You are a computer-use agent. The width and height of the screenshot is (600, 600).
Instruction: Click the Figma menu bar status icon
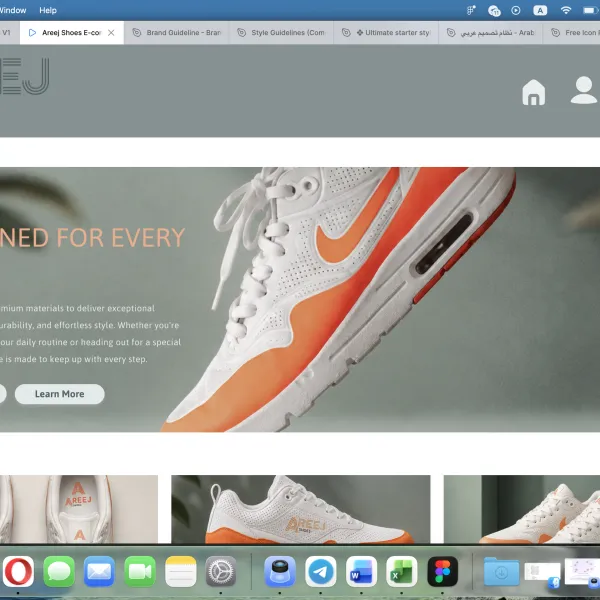tap(471, 10)
